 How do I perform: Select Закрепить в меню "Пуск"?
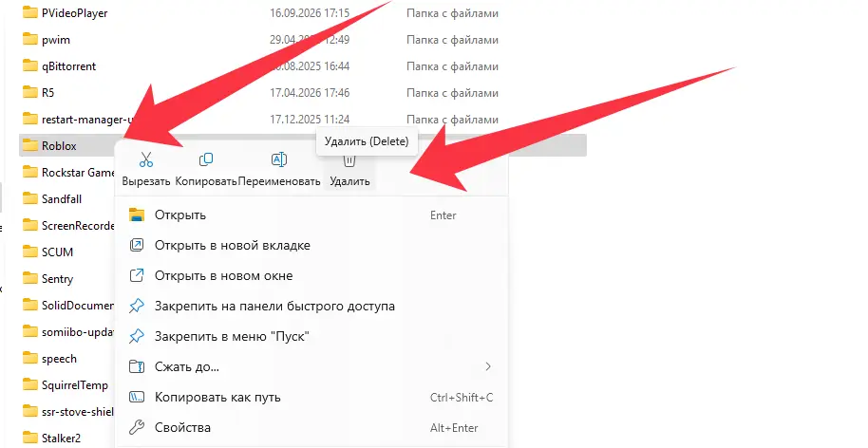[x=311, y=336]
